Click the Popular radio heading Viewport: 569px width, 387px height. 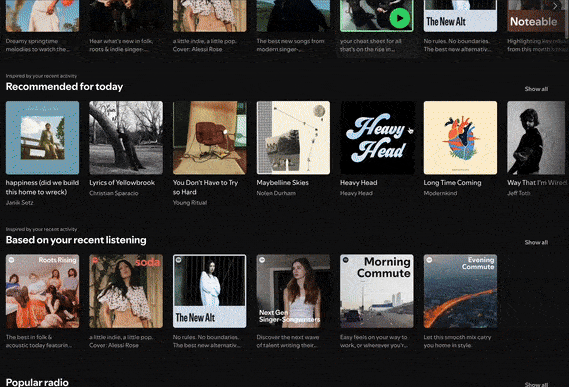(x=37, y=382)
